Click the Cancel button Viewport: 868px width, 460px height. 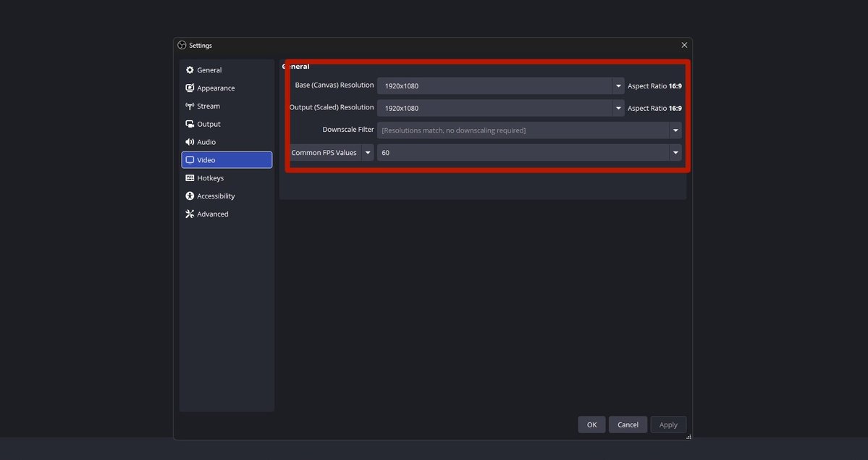click(627, 424)
